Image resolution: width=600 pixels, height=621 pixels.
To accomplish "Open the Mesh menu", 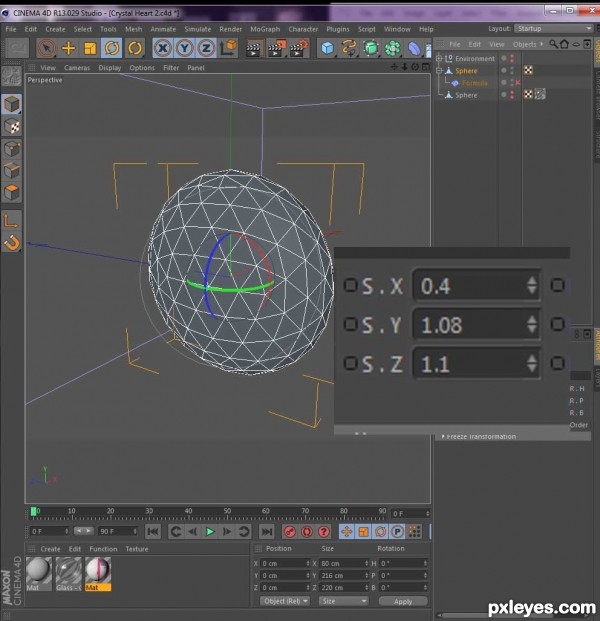I will 133,29.
